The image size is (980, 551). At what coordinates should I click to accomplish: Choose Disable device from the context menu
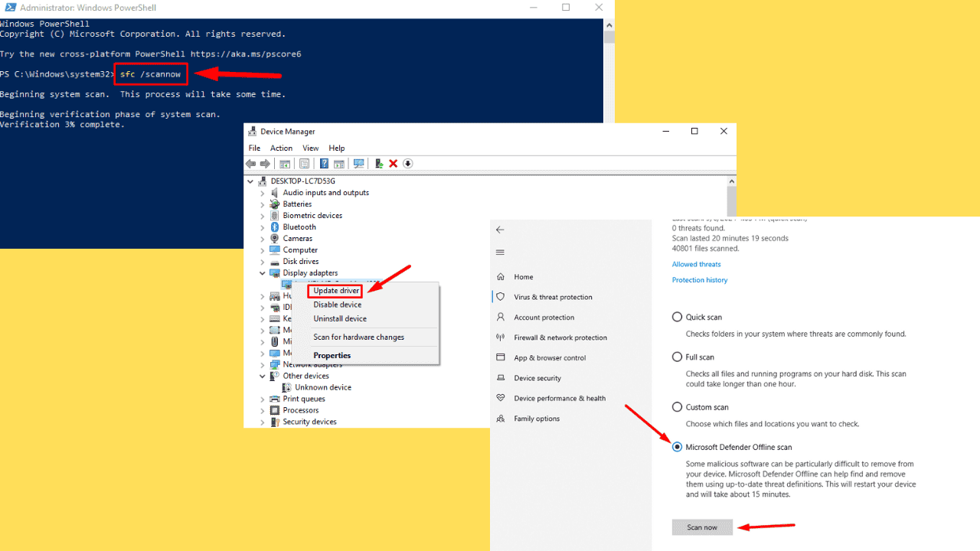coord(337,305)
